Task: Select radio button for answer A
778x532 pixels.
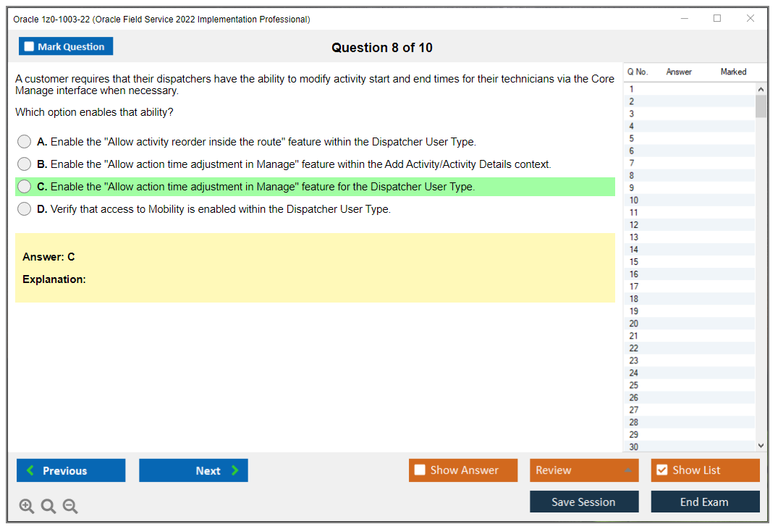Action: tap(24, 141)
